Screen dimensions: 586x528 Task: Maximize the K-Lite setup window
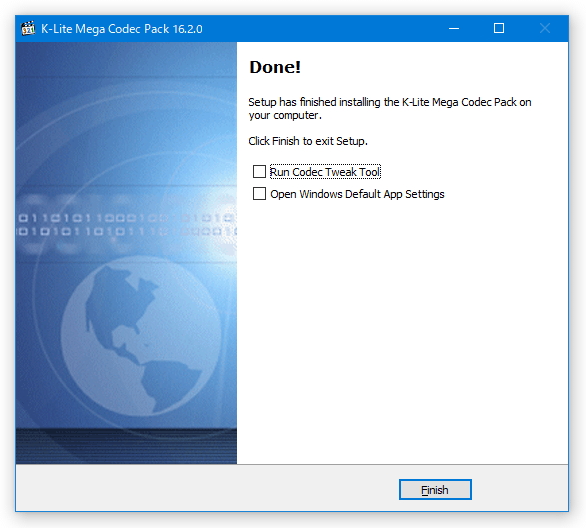tap(499, 28)
